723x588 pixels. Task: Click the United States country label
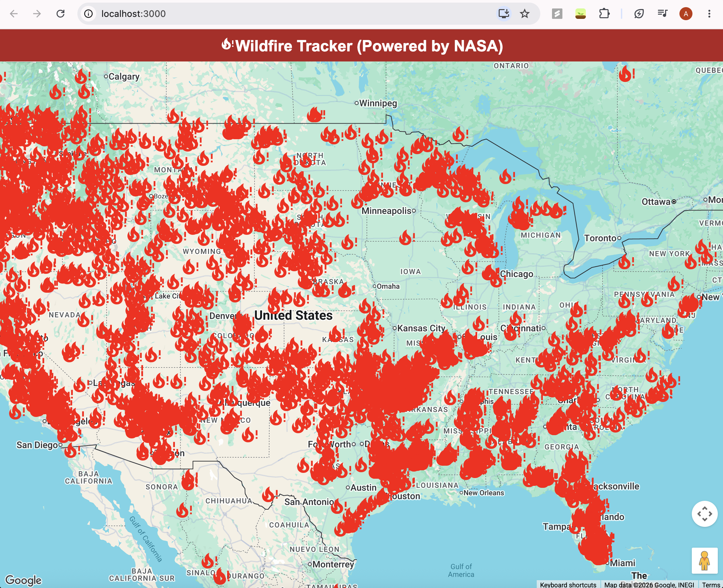(293, 315)
